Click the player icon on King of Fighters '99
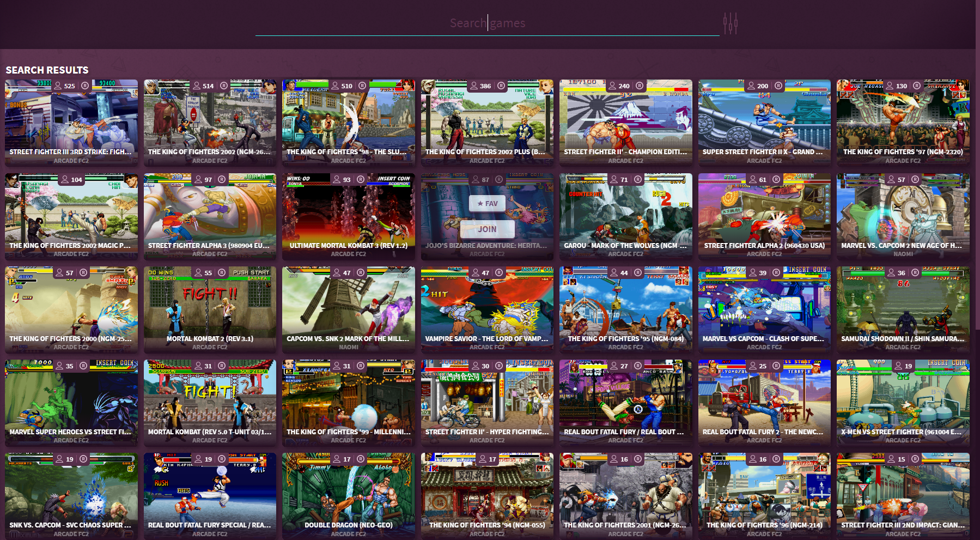The image size is (980, 540). 337,366
